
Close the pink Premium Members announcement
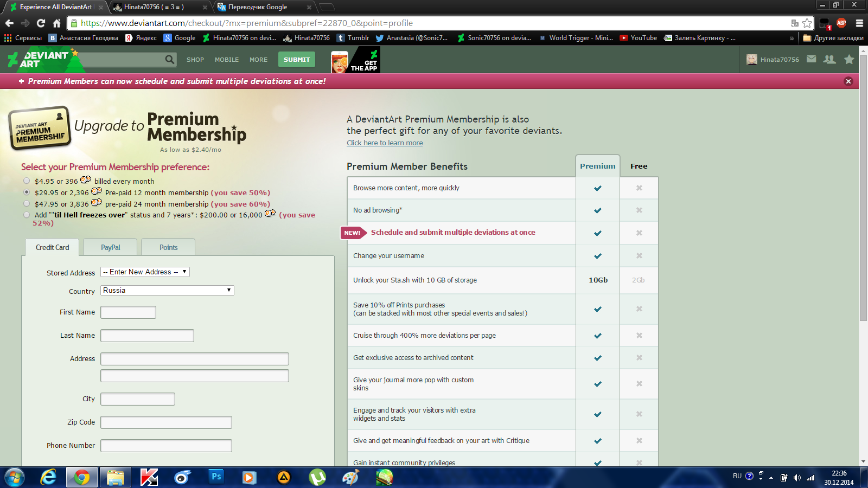pyautogui.click(x=848, y=81)
